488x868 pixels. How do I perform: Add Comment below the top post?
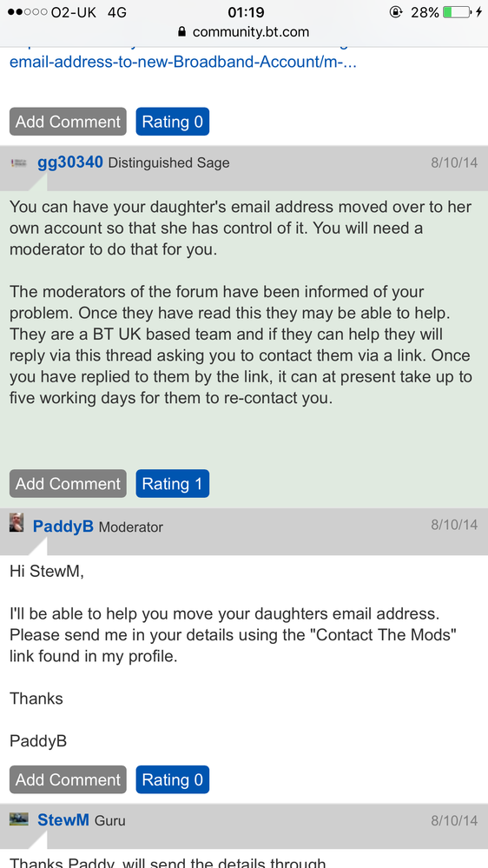68,122
